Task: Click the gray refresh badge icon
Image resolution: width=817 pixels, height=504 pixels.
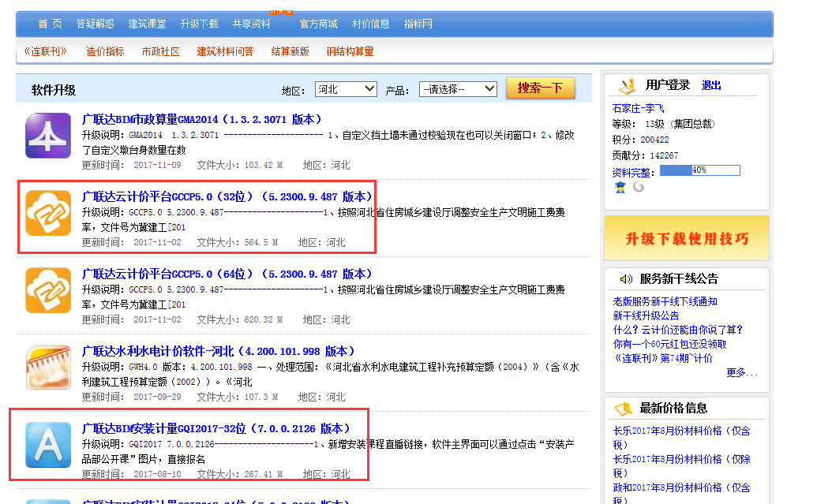Action: point(639,186)
